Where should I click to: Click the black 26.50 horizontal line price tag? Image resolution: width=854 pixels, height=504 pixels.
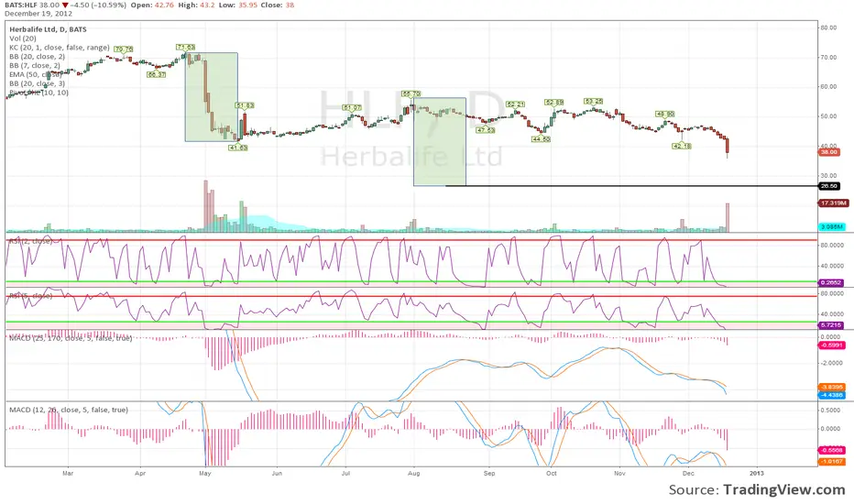[829, 186]
